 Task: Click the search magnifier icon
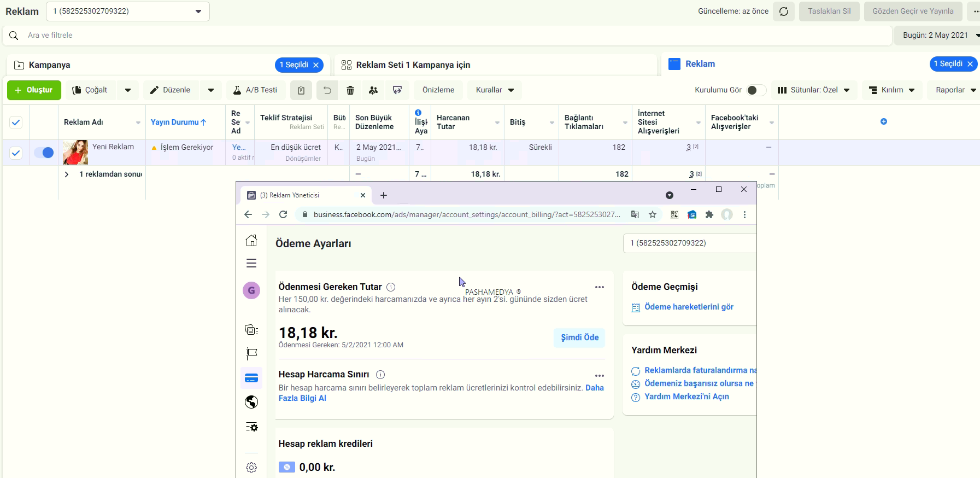[x=14, y=36]
